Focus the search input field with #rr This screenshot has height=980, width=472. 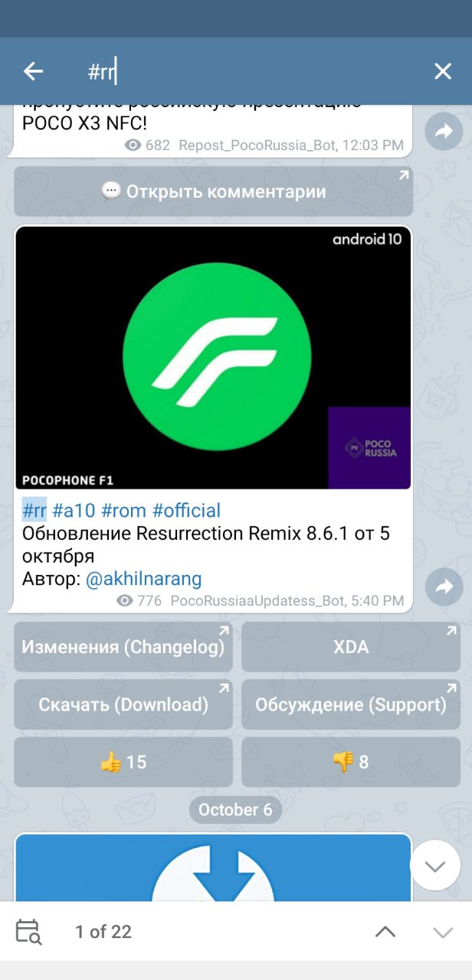(253, 72)
